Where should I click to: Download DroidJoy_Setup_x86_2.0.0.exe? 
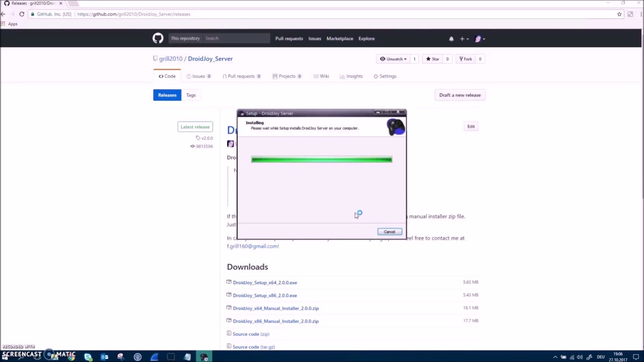click(x=265, y=296)
